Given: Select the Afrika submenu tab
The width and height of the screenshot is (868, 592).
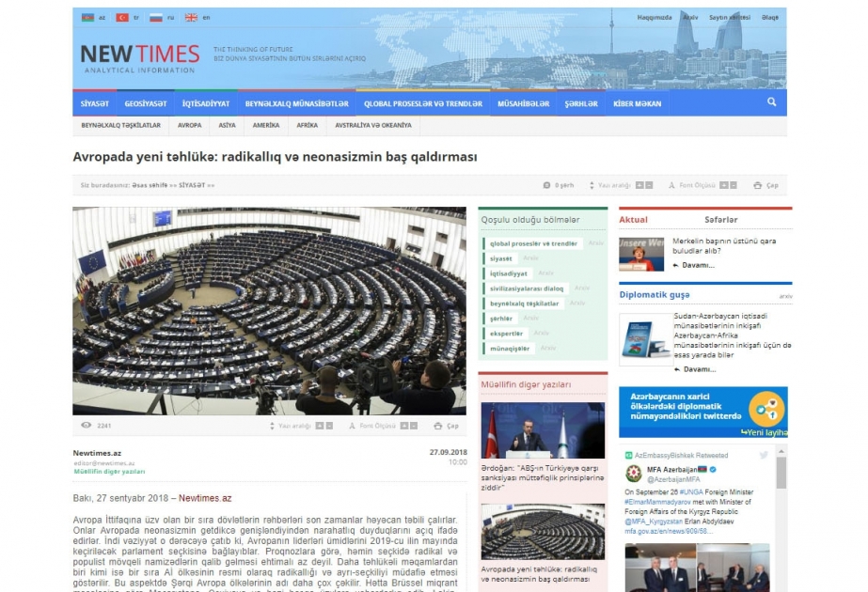Looking at the screenshot, I should point(307,126).
